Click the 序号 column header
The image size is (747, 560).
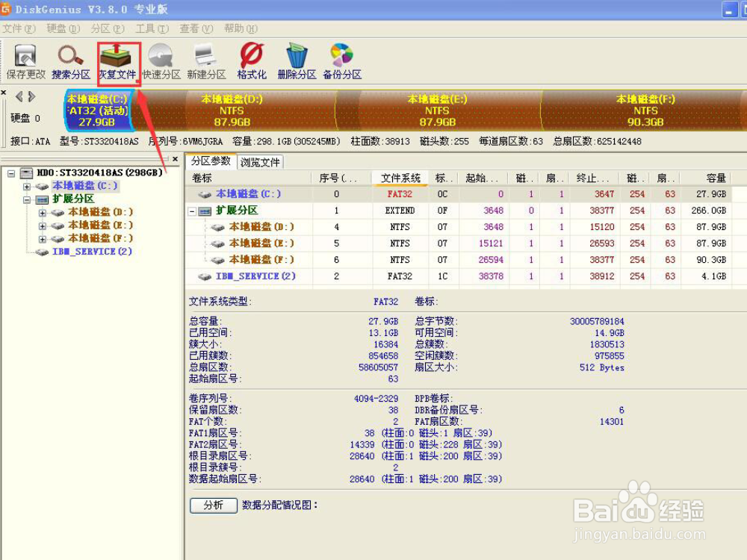(342, 178)
